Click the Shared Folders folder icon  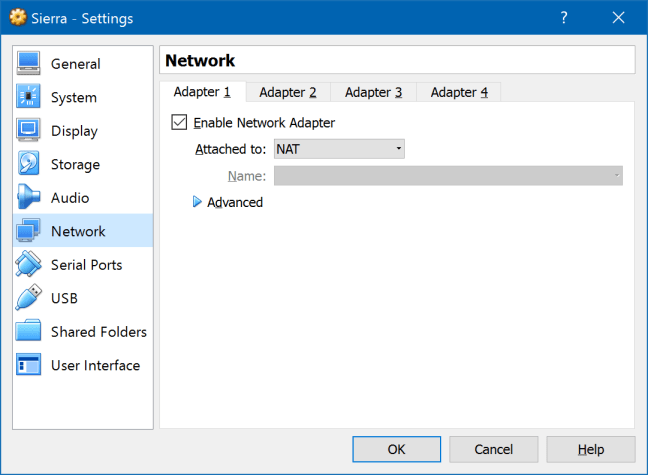tap(29, 332)
